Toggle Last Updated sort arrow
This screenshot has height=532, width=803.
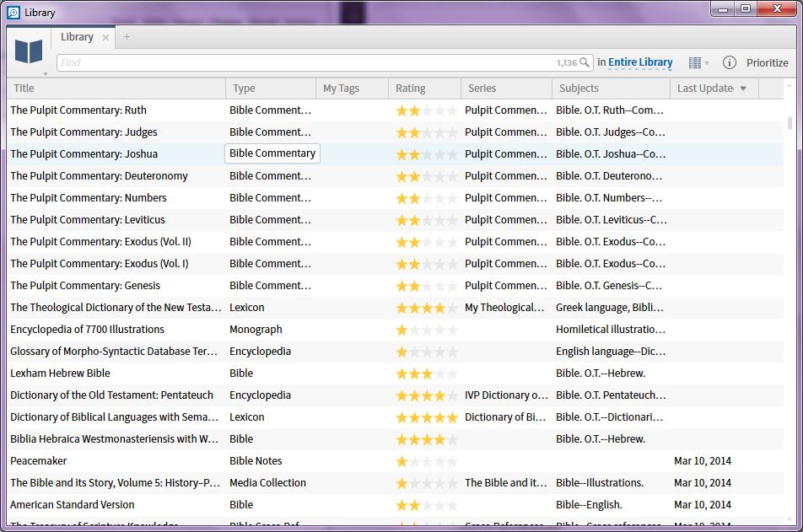click(743, 89)
